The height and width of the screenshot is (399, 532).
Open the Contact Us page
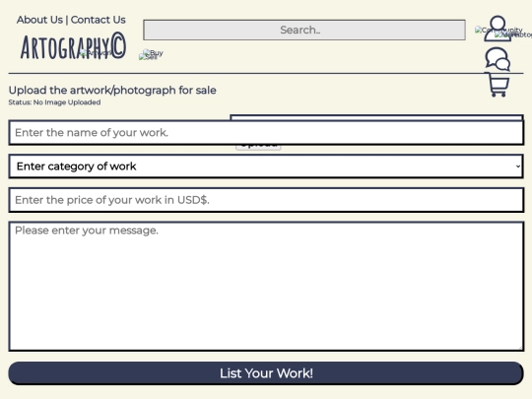(99, 20)
